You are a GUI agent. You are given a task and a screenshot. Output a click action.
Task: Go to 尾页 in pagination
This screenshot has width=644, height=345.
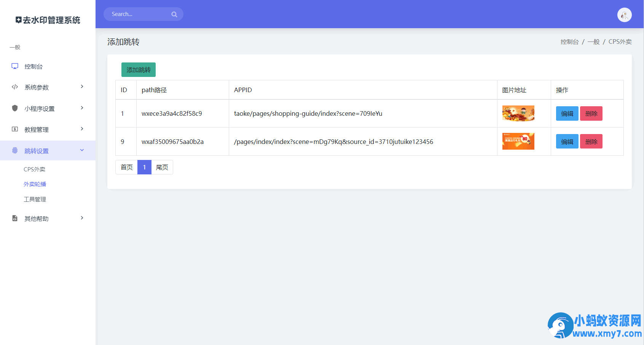coord(162,167)
